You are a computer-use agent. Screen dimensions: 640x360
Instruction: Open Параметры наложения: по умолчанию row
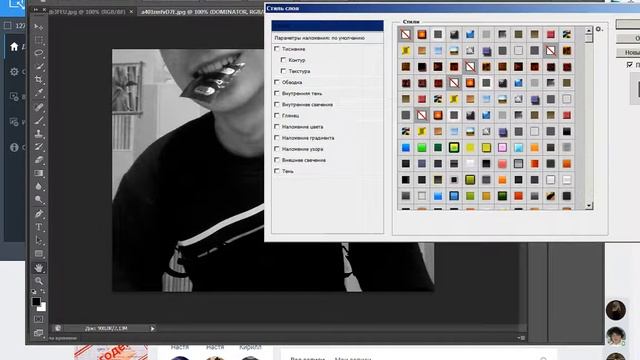pyautogui.click(x=327, y=38)
